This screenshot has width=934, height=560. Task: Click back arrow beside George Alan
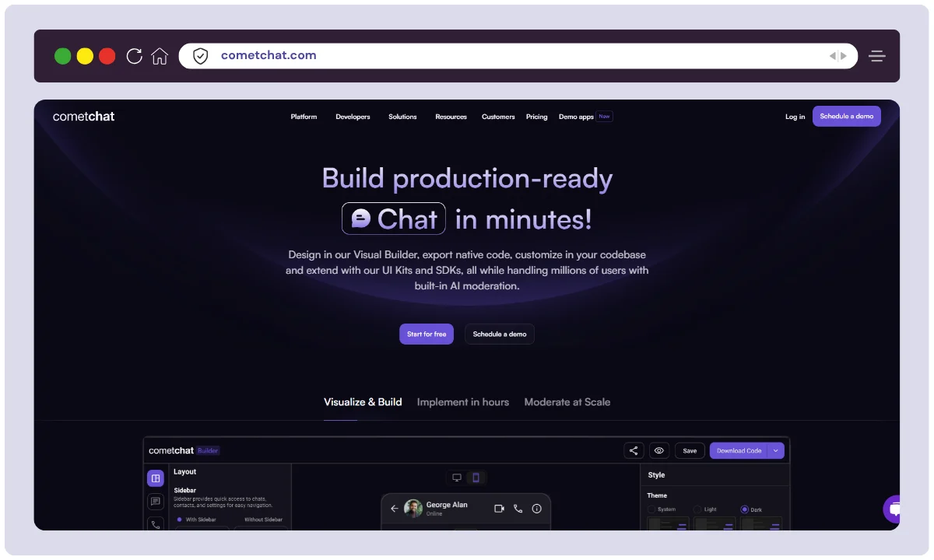394,509
